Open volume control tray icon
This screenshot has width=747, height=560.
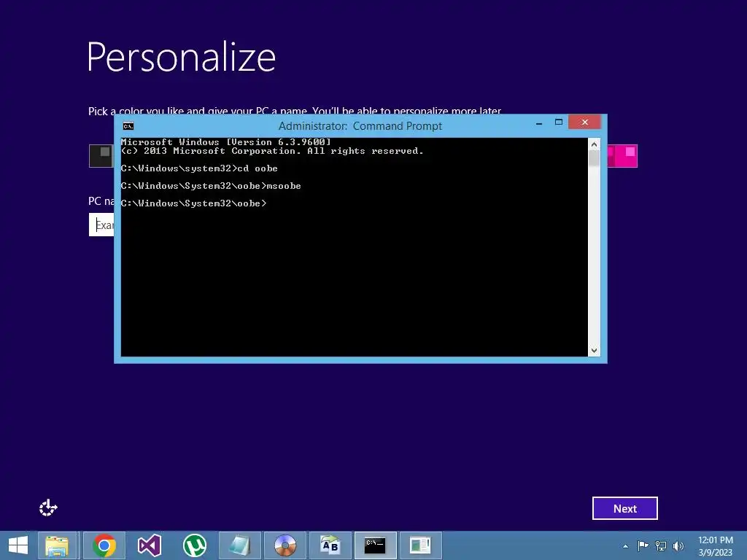[678, 545]
